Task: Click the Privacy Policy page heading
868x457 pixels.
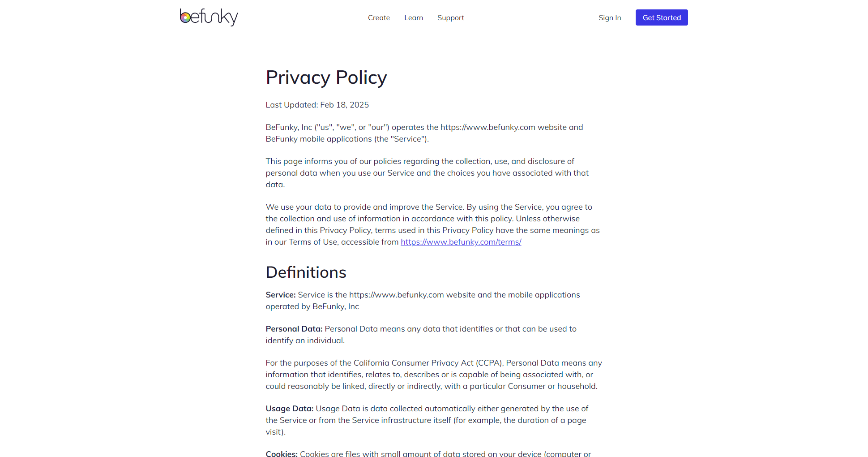Action: pos(326,78)
